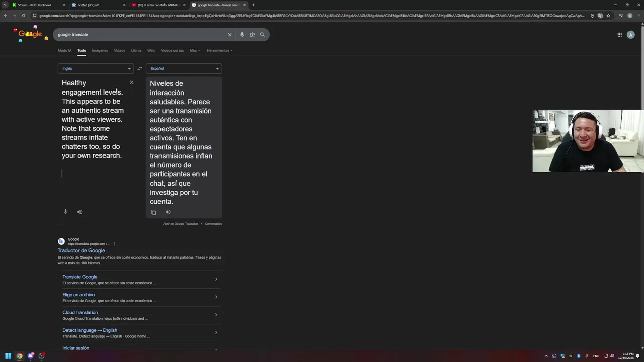Open the Elige un archivo sitelink

pos(78,295)
